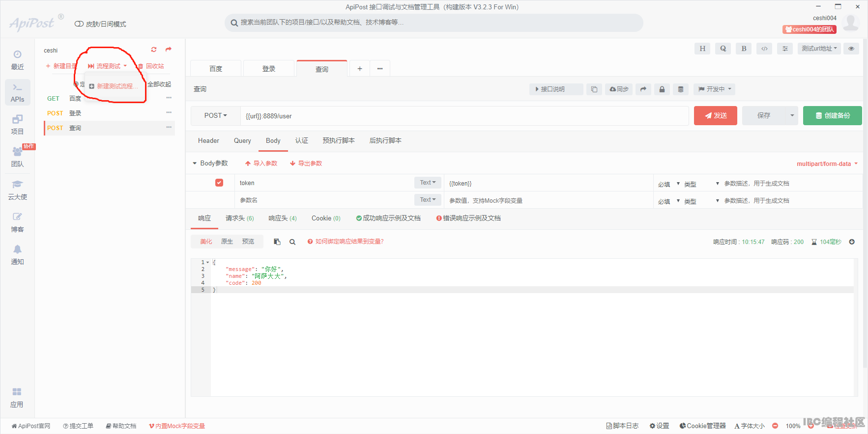Screen dimensions: 868x434
Task: Open the 项目 project sidebar icon
Action: tap(17, 125)
